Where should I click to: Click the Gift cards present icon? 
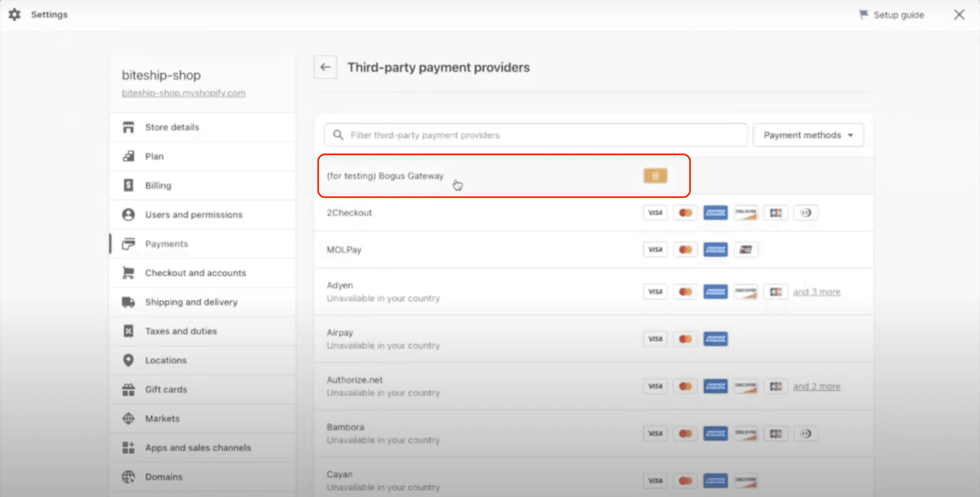pyautogui.click(x=129, y=390)
